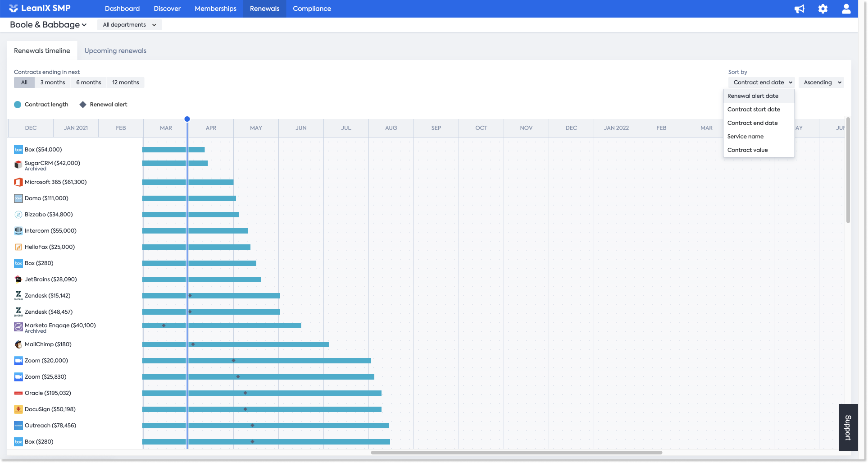This screenshot has width=868, height=463.
Task: Click the Box ($54,000) service icon
Action: tap(18, 150)
